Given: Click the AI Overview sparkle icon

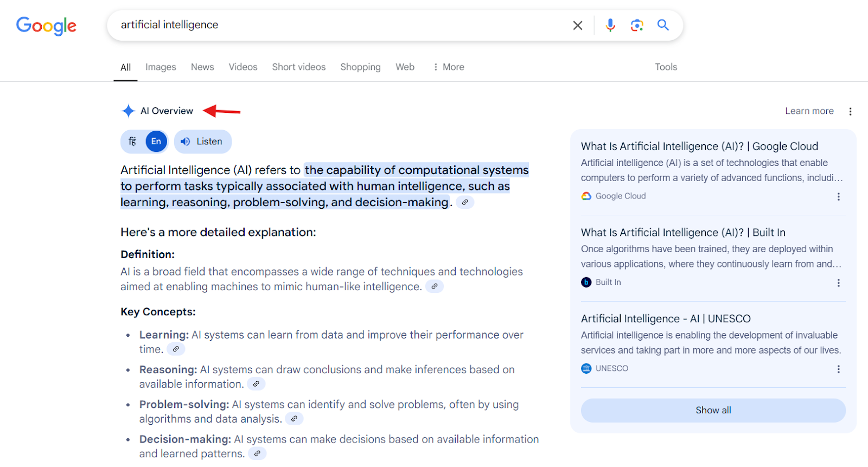Looking at the screenshot, I should [x=128, y=111].
